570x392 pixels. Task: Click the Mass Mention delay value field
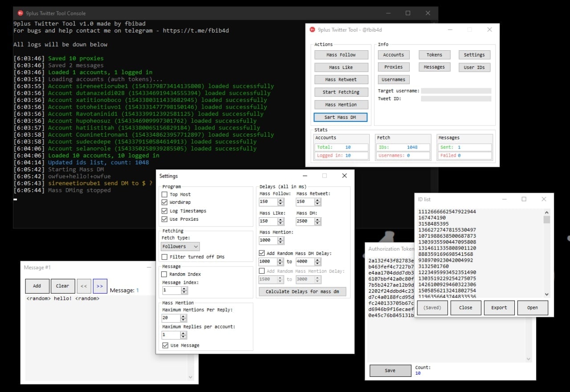[268, 240]
